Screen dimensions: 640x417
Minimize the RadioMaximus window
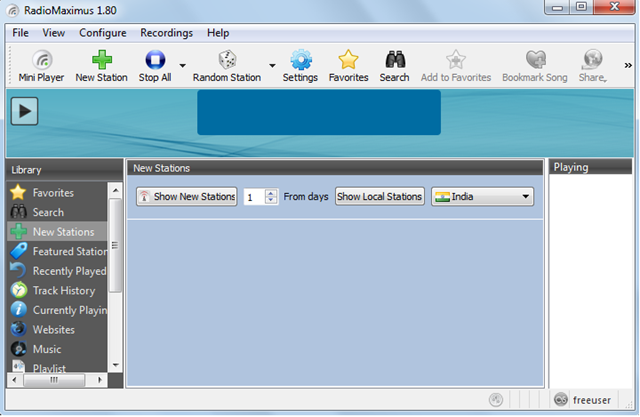click(557, 7)
